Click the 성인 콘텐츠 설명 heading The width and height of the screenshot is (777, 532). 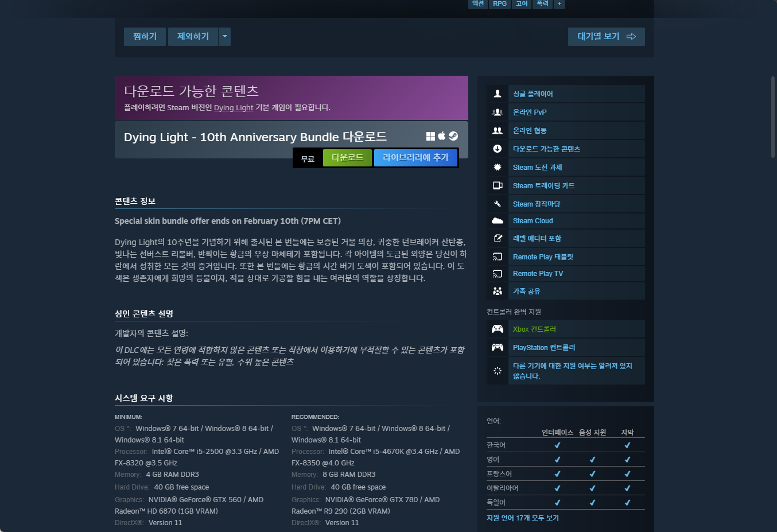(x=144, y=313)
